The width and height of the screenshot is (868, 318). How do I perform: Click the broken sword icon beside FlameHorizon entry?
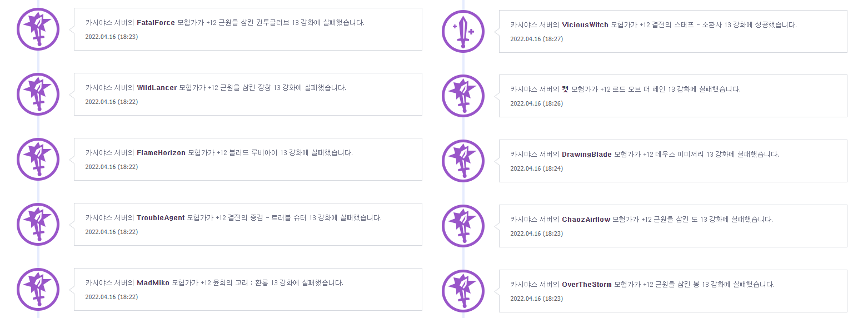(38, 160)
